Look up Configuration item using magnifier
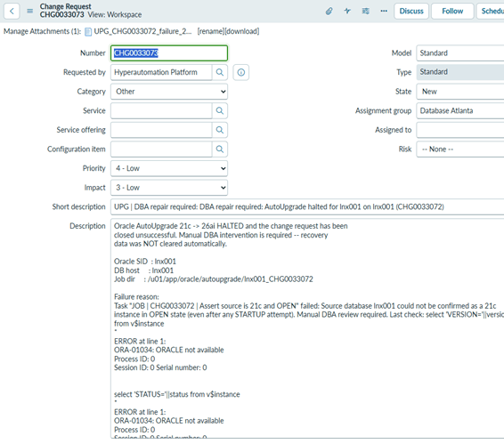Viewport: 504px width, 444px height. tap(220, 149)
